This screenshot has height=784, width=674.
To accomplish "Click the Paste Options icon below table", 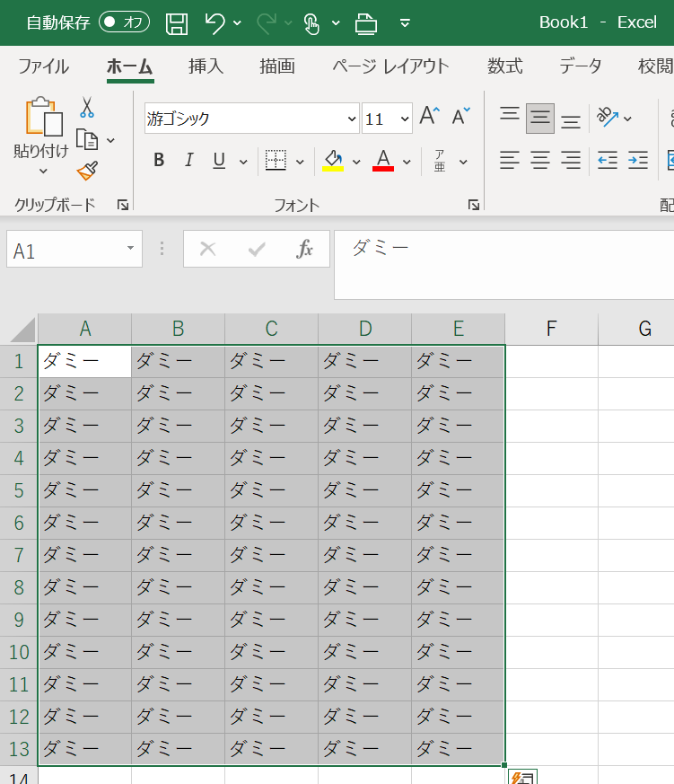I will [522, 777].
